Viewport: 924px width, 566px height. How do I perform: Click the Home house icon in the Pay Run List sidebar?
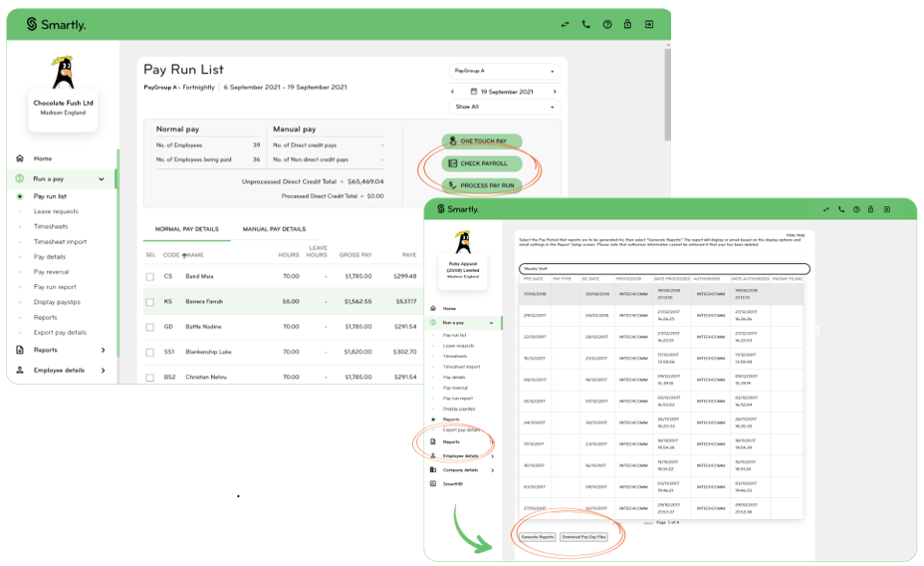[20, 158]
